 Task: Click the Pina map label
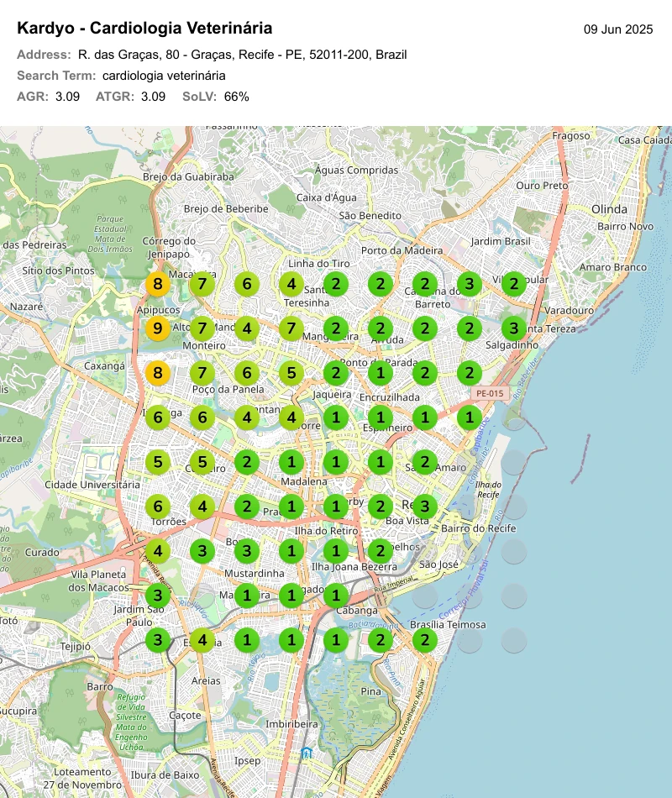[370, 691]
